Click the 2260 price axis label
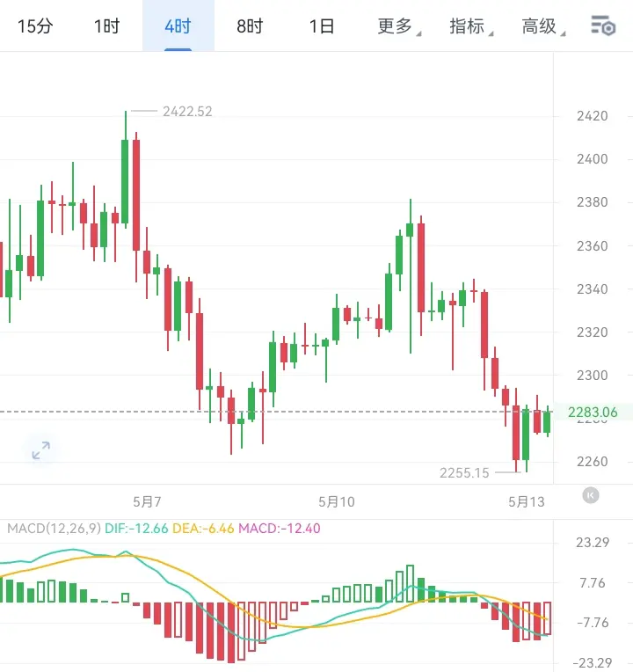This screenshot has height=672, width=633. tap(593, 462)
